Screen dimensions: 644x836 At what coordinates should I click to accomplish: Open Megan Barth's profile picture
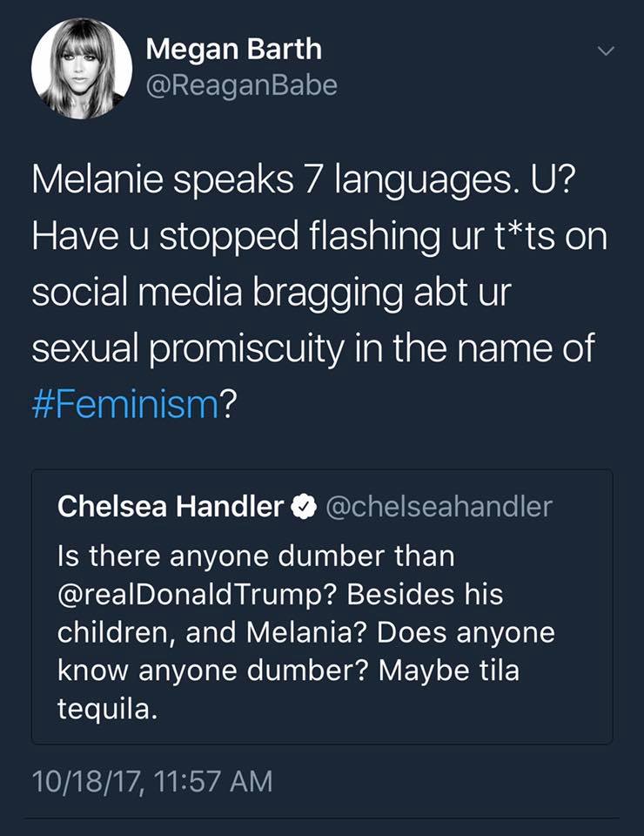click(x=81, y=67)
